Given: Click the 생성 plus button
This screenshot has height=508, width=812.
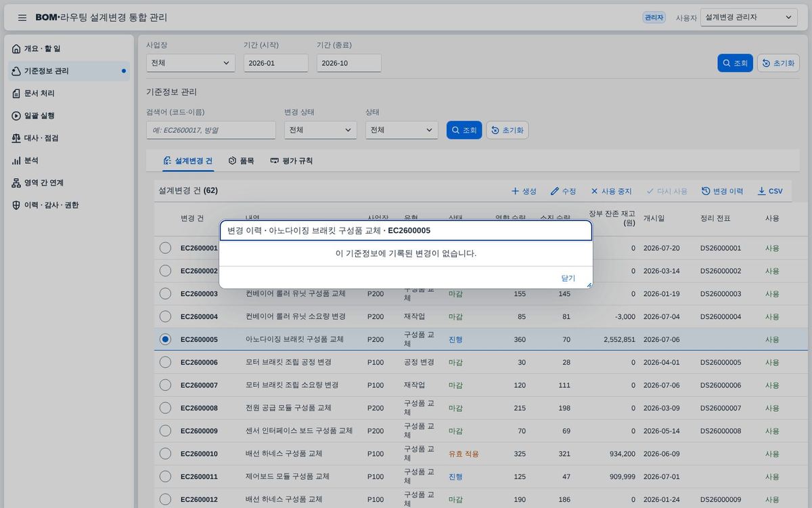Looking at the screenshot, I should pos(524,191).
